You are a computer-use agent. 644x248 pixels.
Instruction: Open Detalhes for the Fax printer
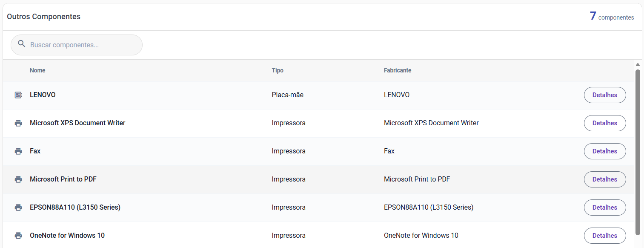coord(605,151)
